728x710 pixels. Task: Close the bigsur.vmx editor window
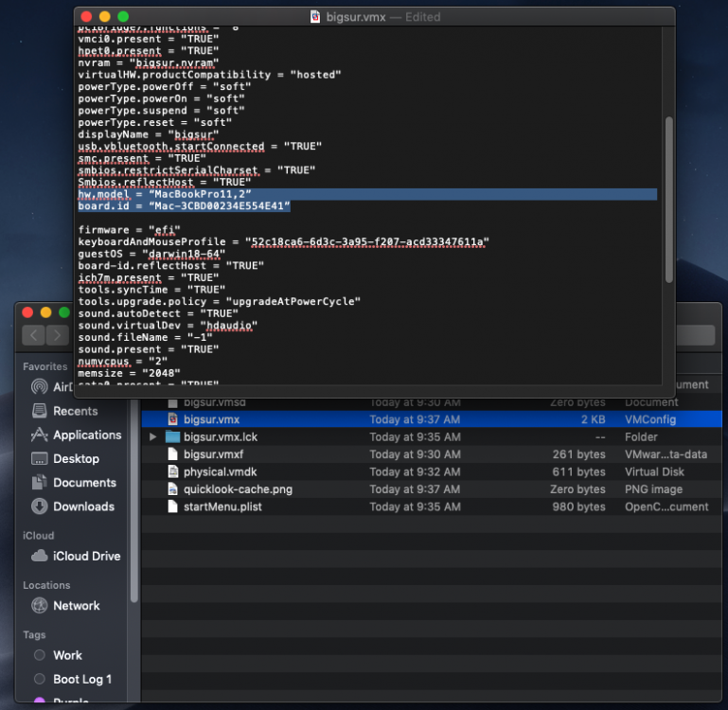click(86, 17)
